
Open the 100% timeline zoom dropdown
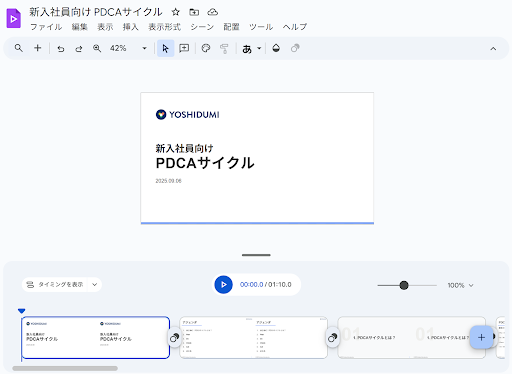point(460,285)
